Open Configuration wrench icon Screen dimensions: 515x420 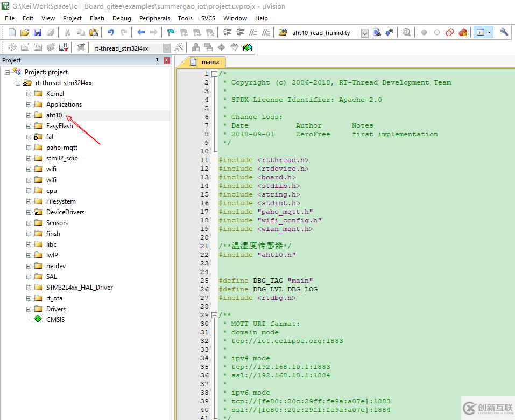click(x=504, y=32)
